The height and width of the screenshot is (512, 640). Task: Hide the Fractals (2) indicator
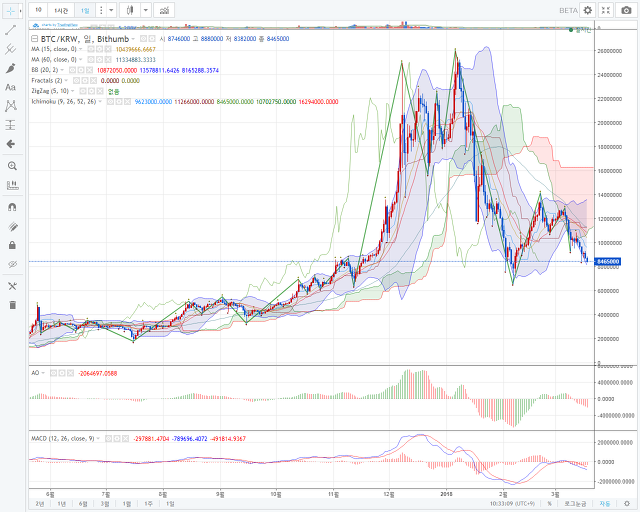click(76, 80)
